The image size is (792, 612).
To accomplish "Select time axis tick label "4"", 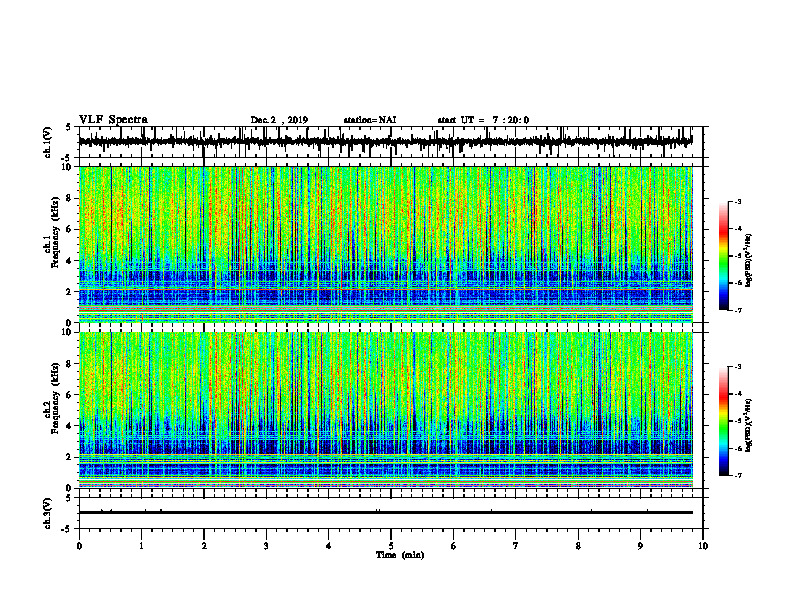I will [x=329, y=546].
